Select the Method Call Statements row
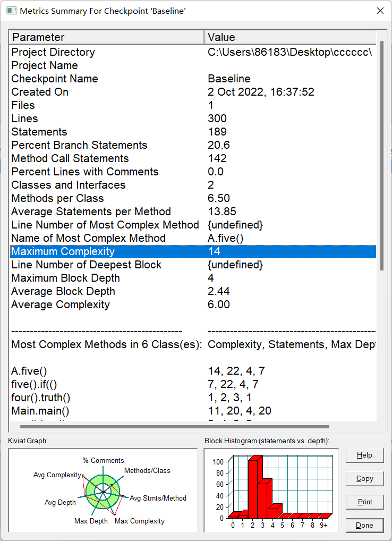Screen dimensions: 392x541 pyautogui.click(x=193, y=158)
